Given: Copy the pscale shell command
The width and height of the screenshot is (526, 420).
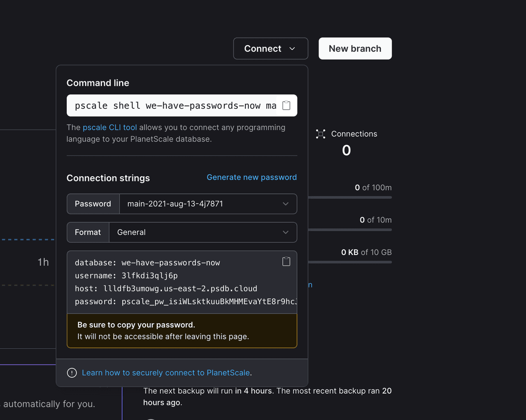Looking at the screenshot, I should [286, 106].
